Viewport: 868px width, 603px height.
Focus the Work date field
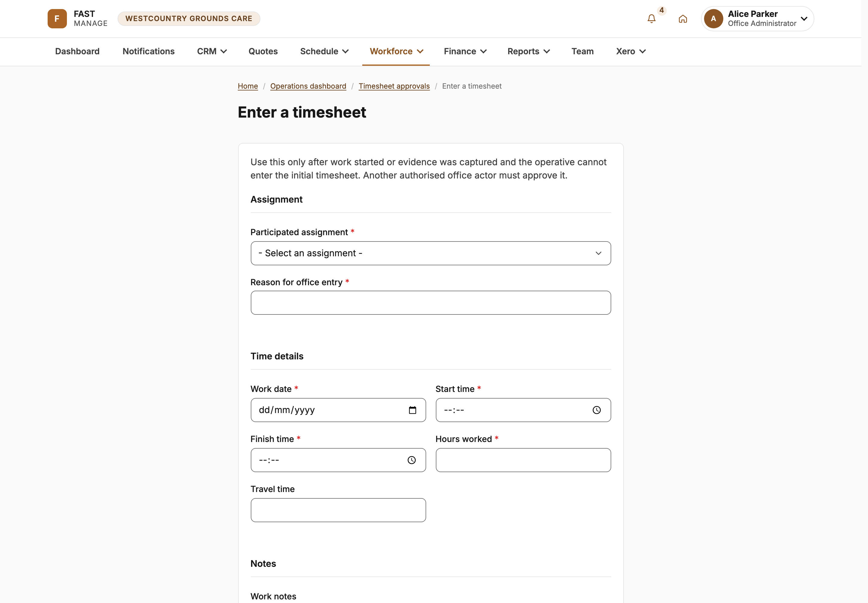point(338,410)
